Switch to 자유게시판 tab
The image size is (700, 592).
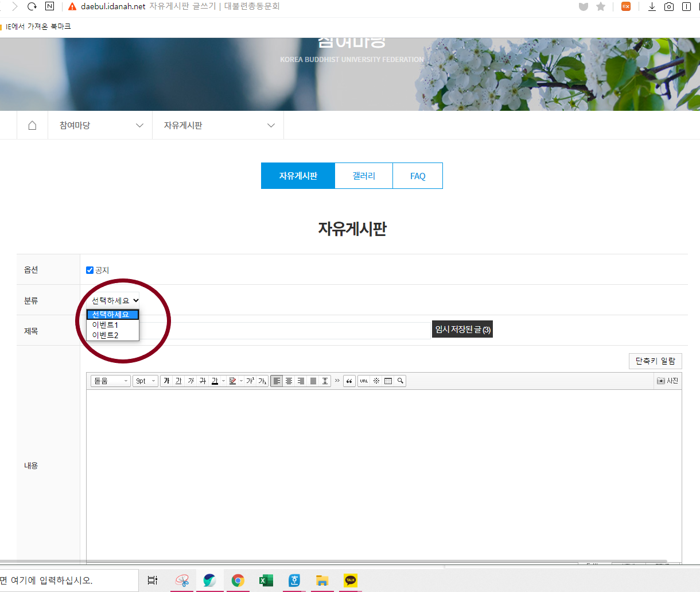[298, 176]
